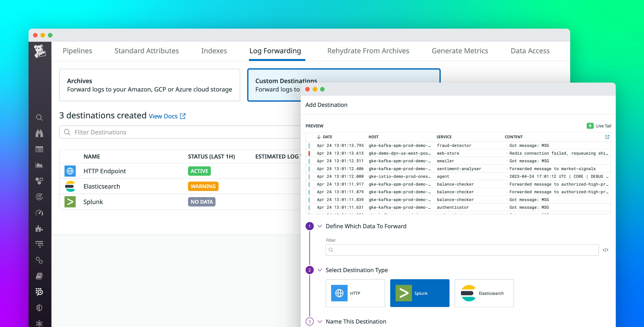
Task: Select the Watchdog binoculars icon
Action: point(39,133)
